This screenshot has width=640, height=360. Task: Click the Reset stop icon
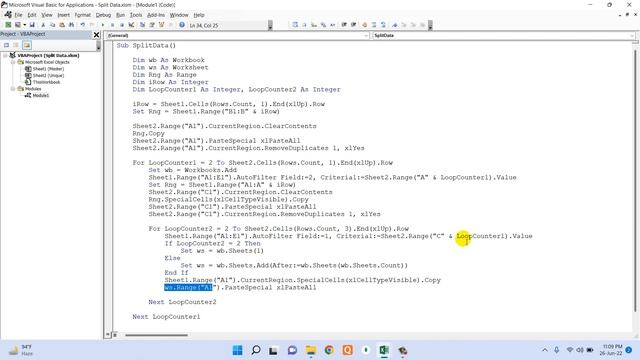pos(122,25)
